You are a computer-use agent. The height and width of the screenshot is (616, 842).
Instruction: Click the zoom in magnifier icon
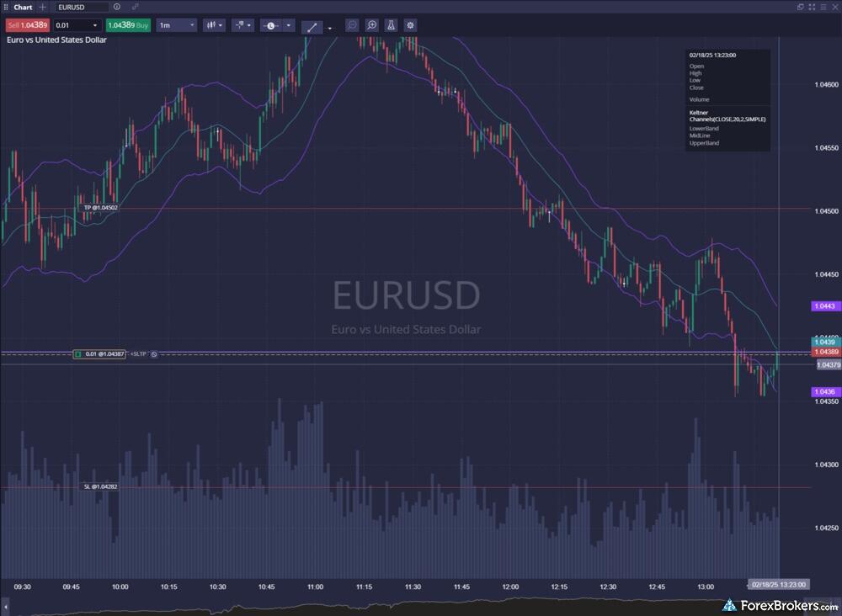[x=371, y=25]
